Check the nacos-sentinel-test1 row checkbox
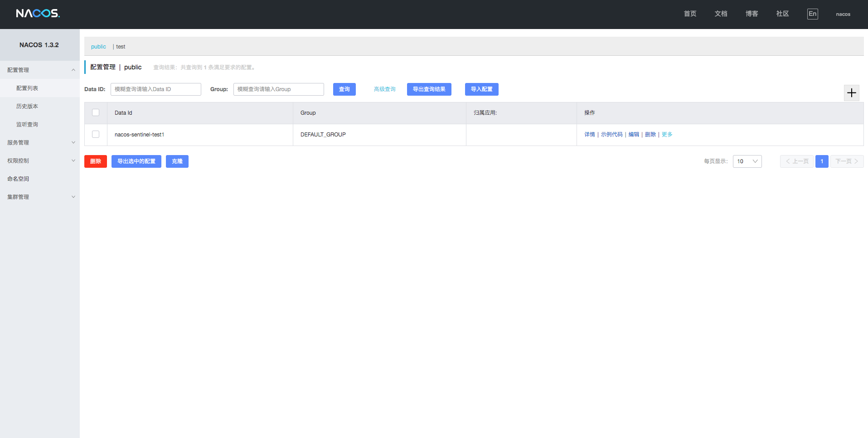 96,134
